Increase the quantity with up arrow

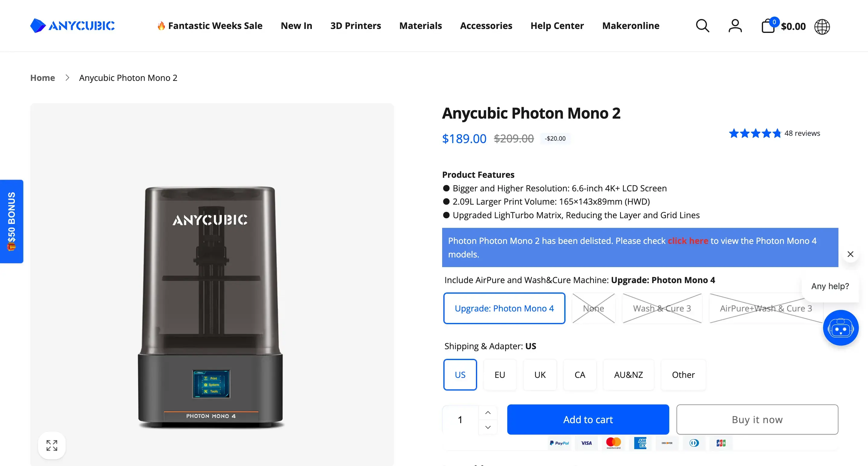coord(488,412)
